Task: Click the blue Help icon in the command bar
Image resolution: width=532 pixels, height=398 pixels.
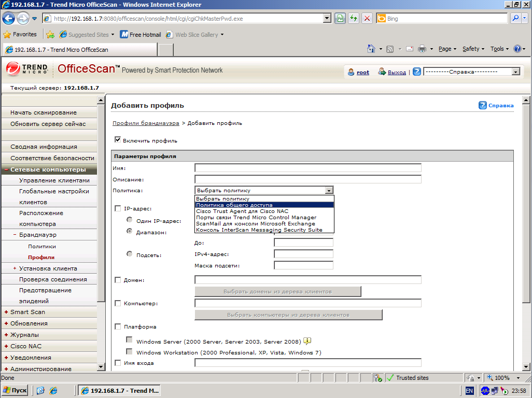Action: point(517,49)
